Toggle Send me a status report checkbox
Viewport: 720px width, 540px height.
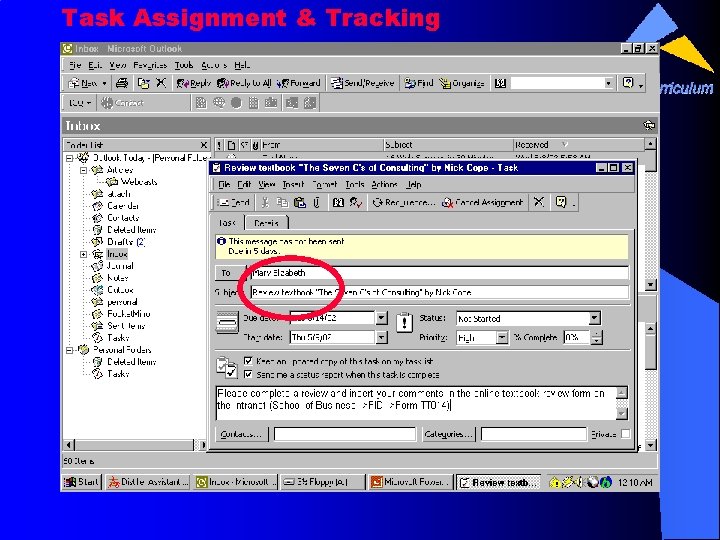248,374
